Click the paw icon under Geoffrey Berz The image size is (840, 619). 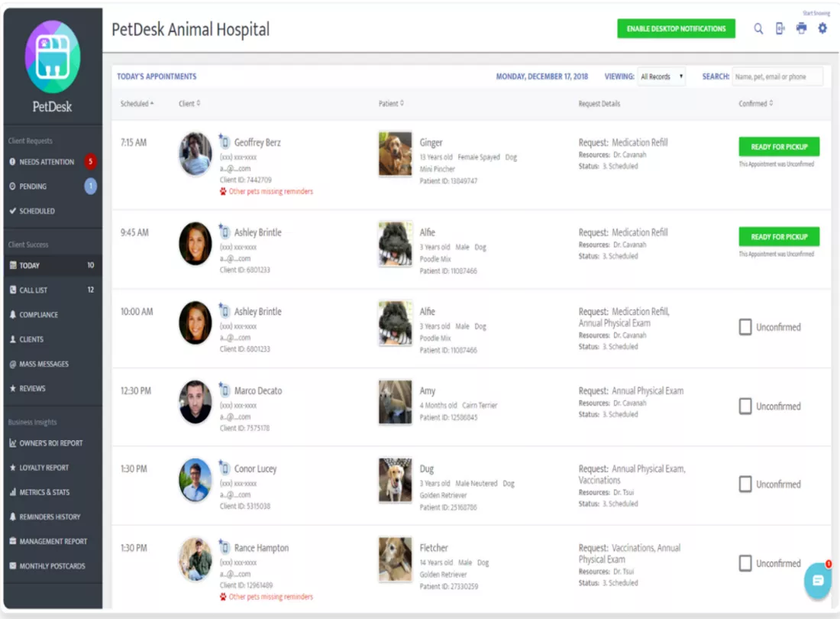pos(223,191)
